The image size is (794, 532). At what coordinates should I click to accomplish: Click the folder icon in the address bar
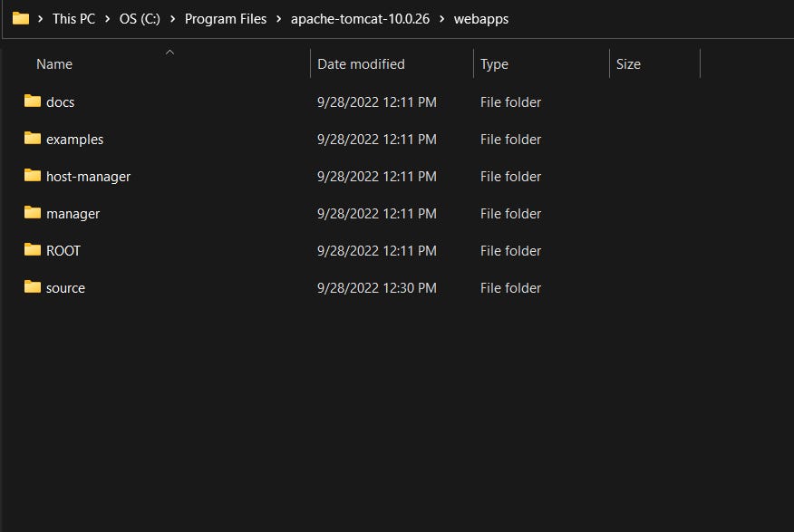(21, 19)
